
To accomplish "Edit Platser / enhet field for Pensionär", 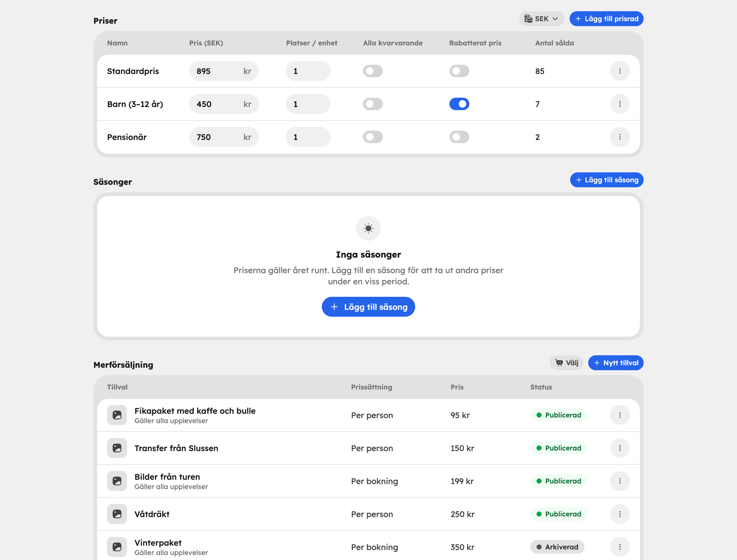I will pos(308,137).
